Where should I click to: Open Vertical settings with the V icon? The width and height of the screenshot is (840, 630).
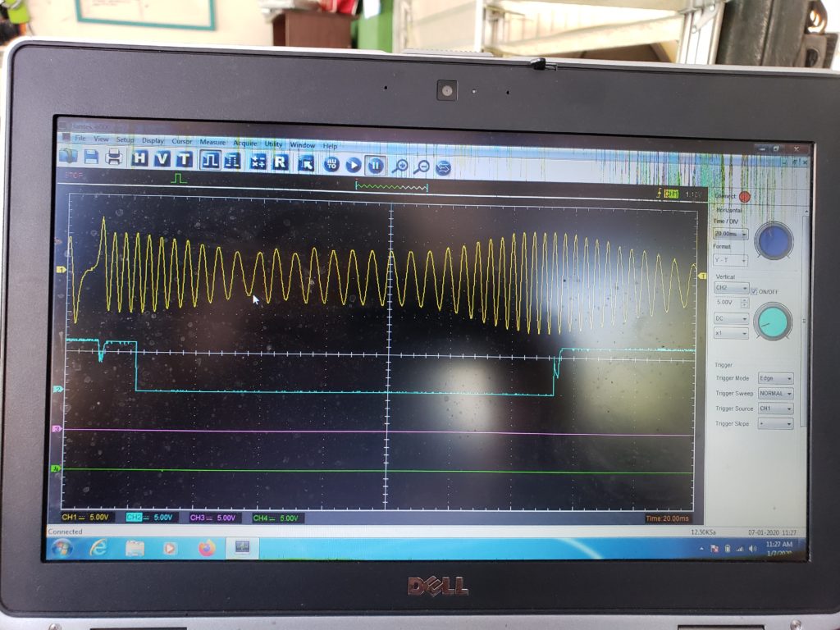pos(162,160)
